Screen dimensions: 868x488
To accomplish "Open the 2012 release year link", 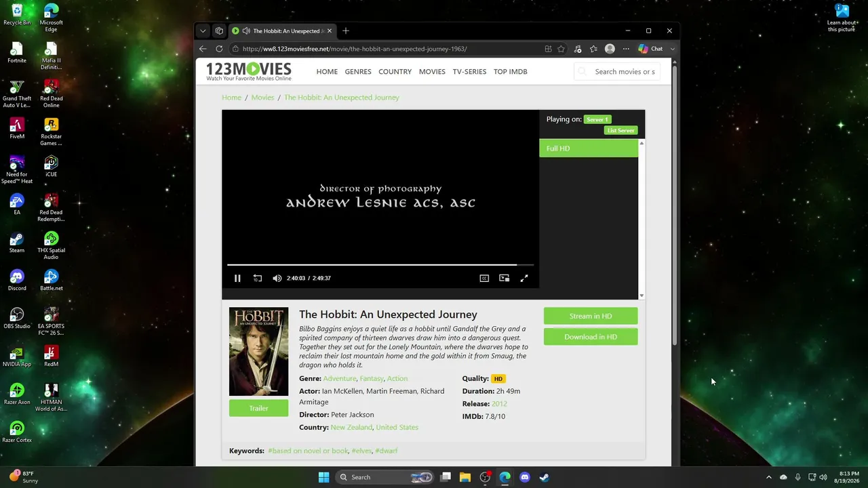I will point(499,404).
